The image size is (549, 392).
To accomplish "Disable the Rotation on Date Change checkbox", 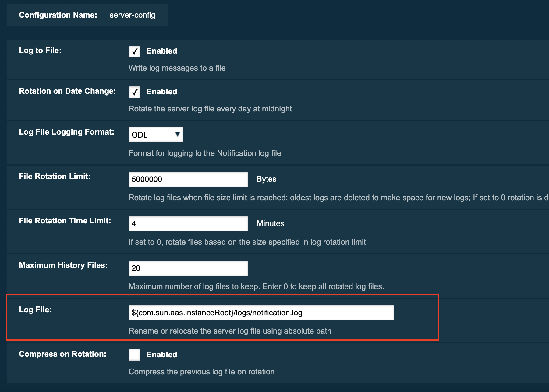I will [134, 92].
